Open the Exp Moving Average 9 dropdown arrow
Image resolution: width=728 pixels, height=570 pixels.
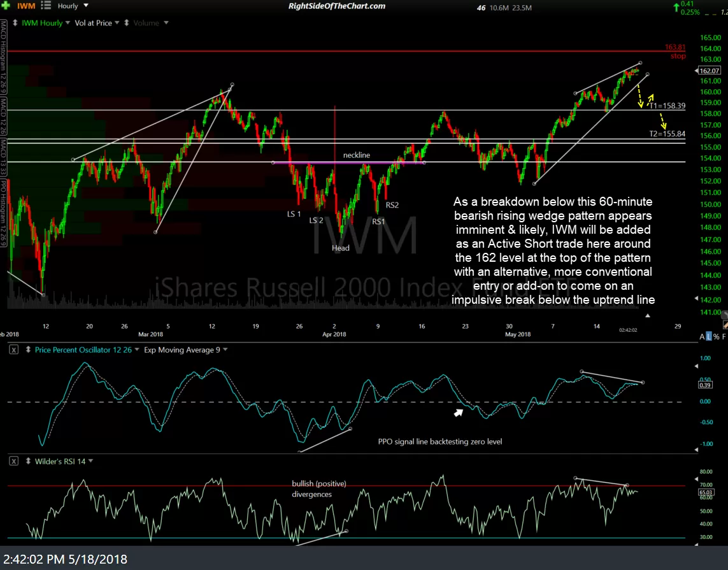tap(225, 350)
